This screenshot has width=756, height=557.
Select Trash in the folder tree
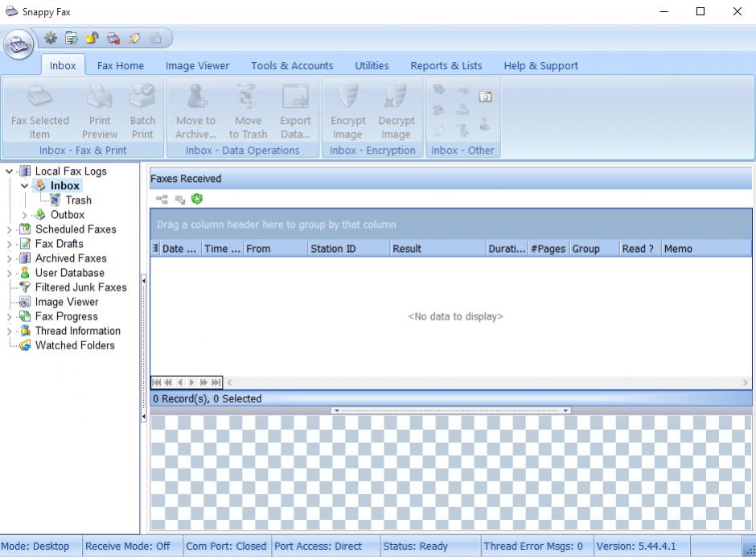click(79, 200)
